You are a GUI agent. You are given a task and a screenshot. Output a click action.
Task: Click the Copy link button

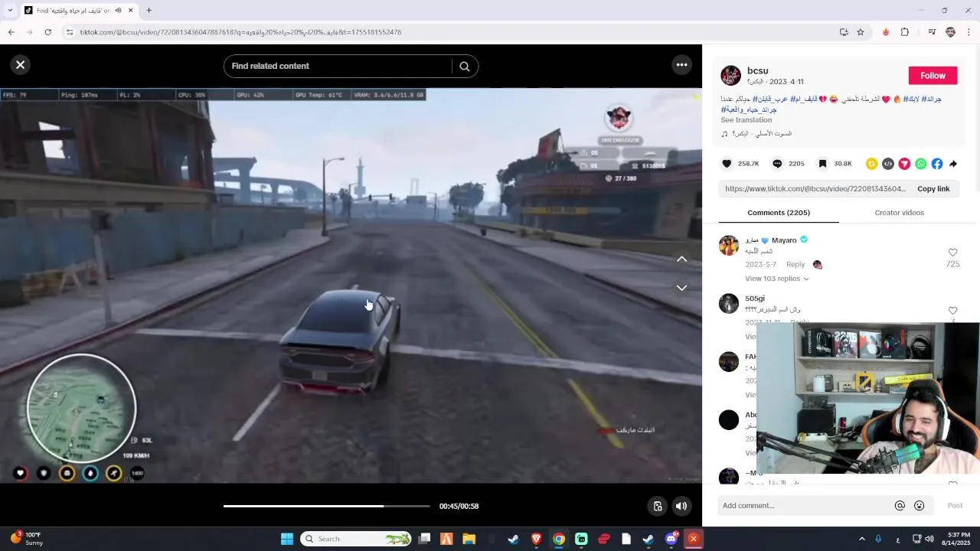933,189
